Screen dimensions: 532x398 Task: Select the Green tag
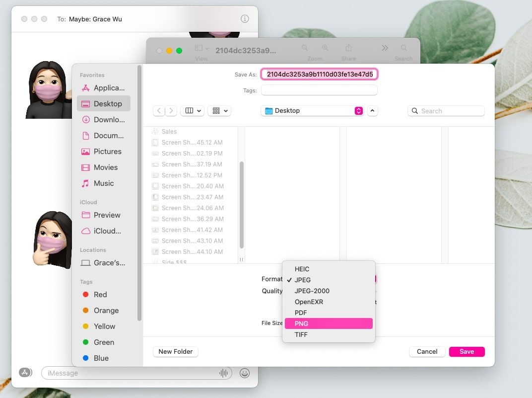[104, 342]
